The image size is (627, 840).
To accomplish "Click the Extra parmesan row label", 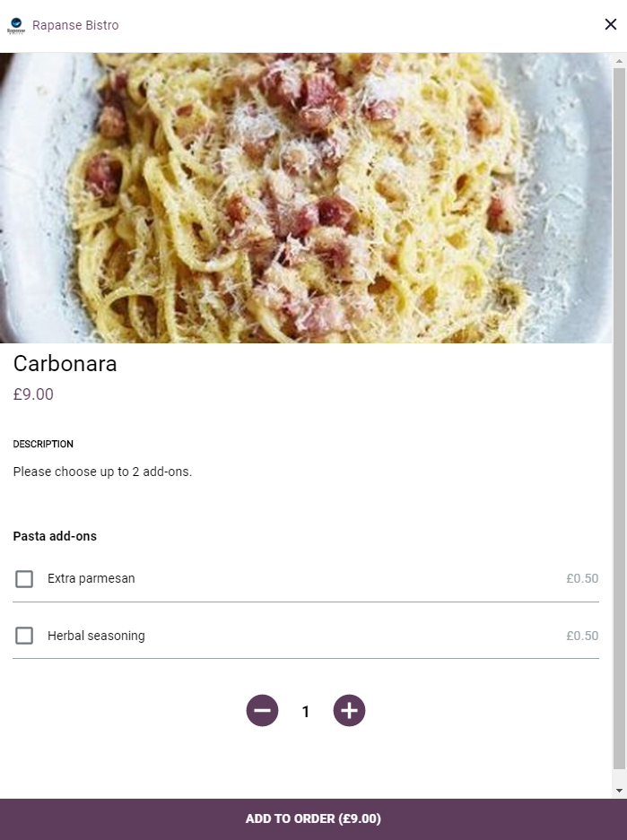I will [x=91, y=578].
